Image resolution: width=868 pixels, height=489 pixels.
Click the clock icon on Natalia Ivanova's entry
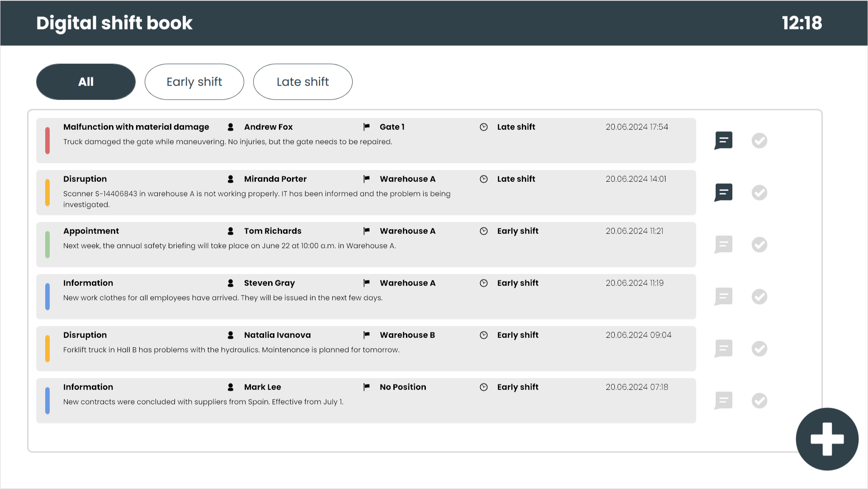tap(484, 335)
